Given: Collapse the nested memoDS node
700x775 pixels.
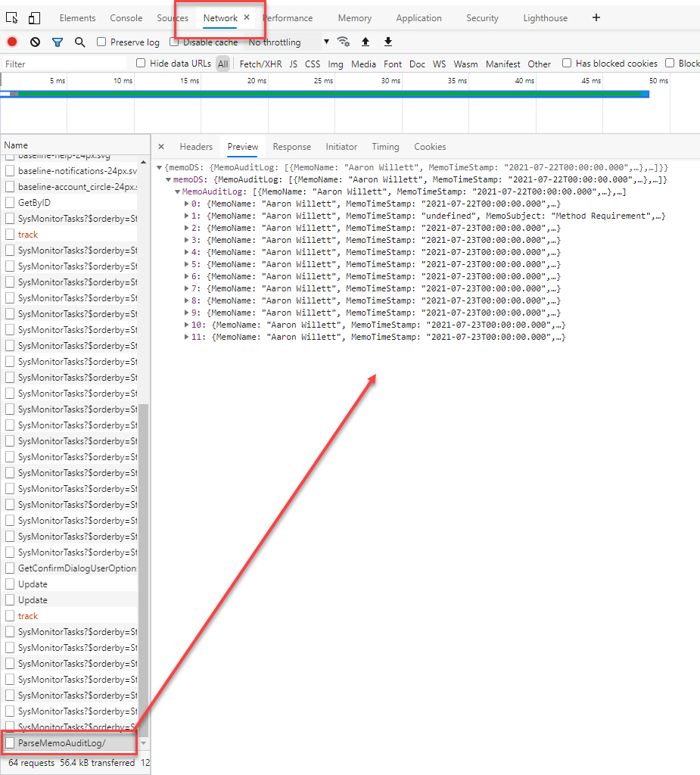Looking at the screenshot, I should tap(169, 180).
